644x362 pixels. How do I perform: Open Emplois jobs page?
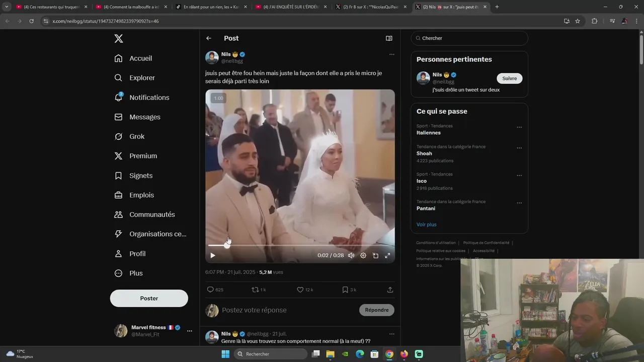(134, 195)
